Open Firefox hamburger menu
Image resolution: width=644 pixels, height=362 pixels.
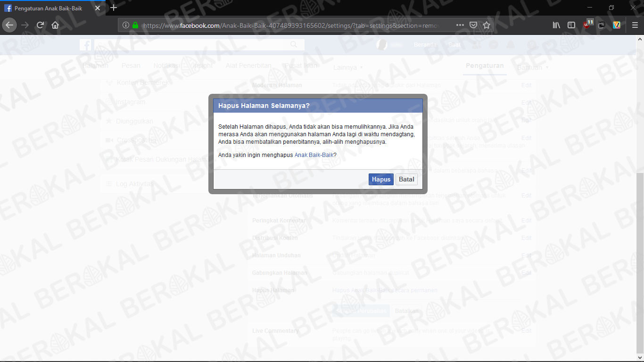635,25
